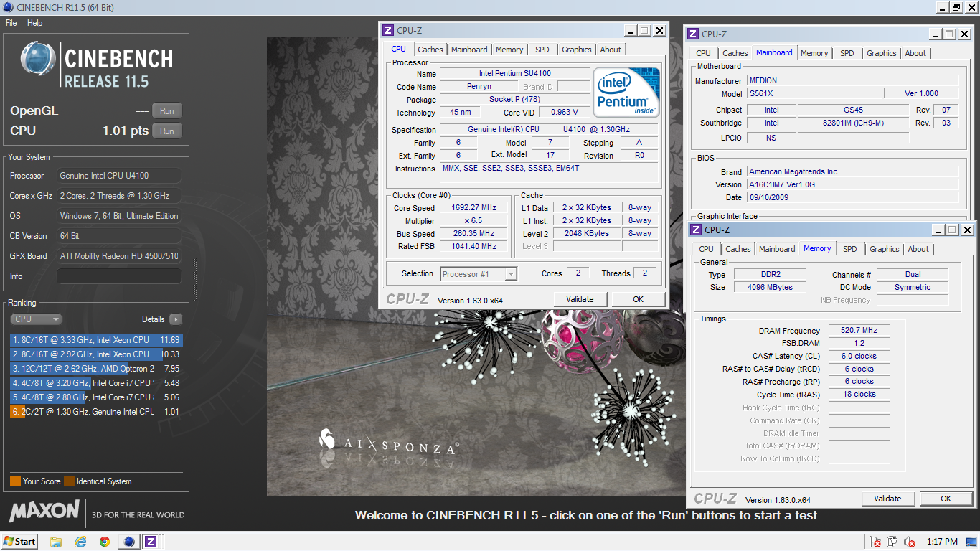Select ranking entry 4C/8T @ 2.80 GHz
Screen dimensions: 980x551
[x=96, y=397]
